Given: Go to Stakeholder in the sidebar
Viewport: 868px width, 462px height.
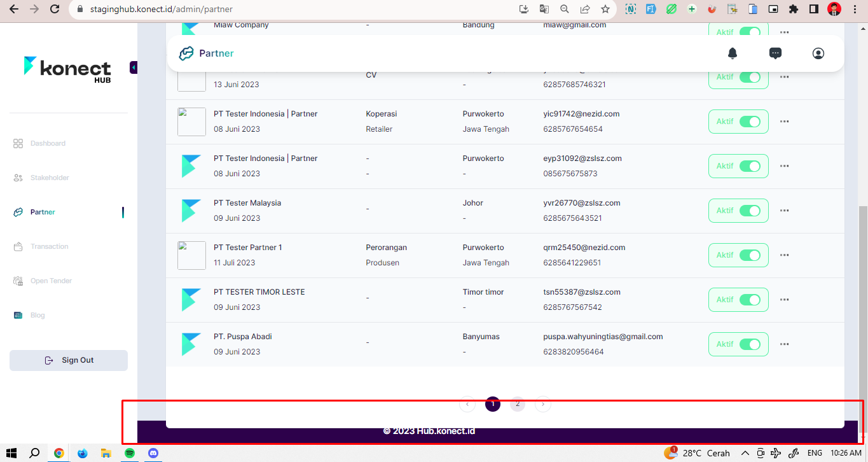Looking at the screenshot, I should 50,178.
